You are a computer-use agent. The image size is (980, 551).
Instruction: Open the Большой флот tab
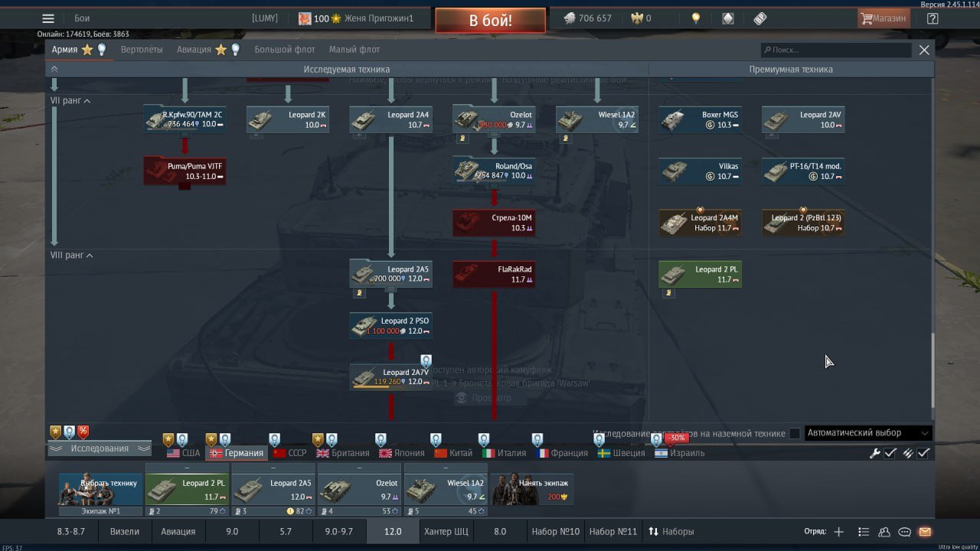(285, 50)
